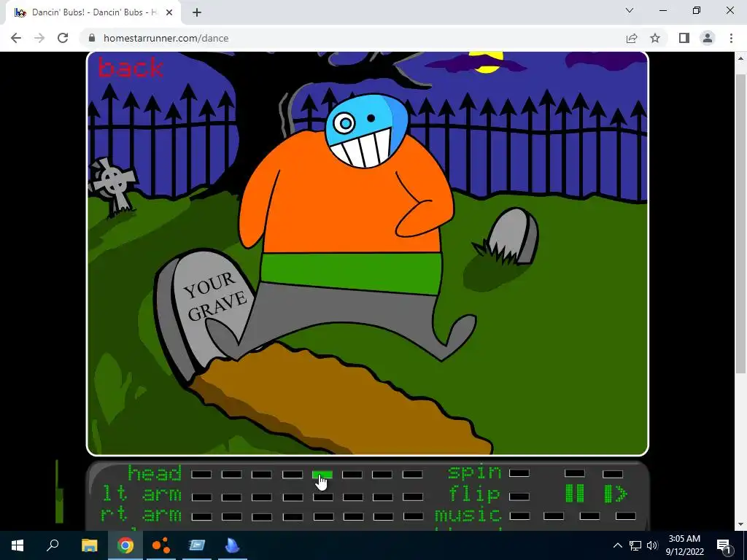Click the Chrome taskbar icon
This screenshot has height=560, width=747.
pos(125,545)
